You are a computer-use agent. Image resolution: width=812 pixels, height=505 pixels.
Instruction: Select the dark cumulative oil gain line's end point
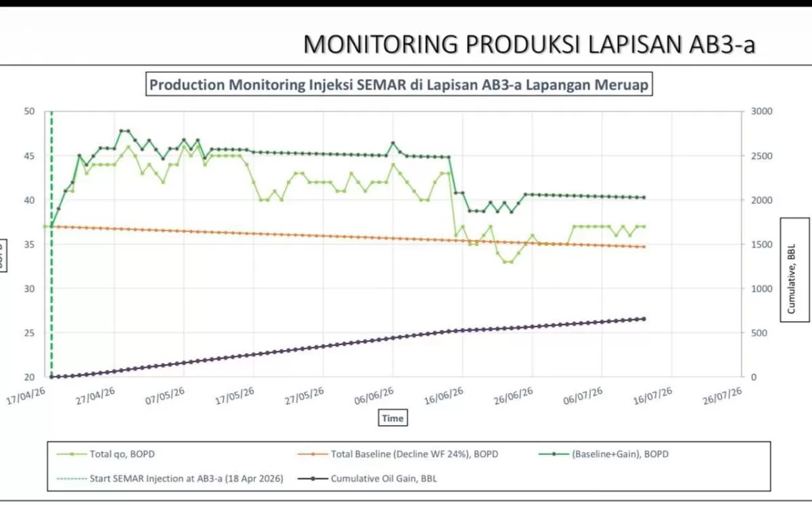coord(644,318)
